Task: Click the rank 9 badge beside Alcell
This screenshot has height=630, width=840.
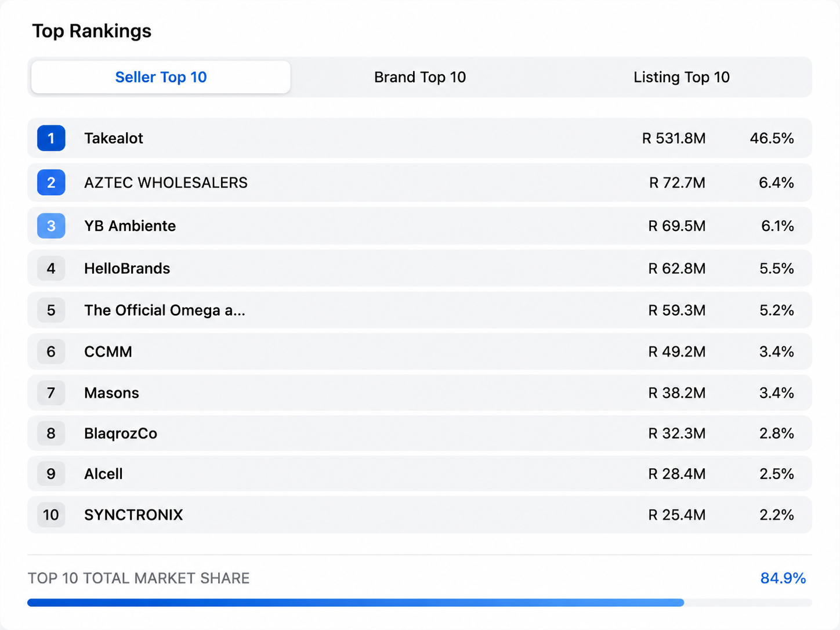Action: coord(51,474)
